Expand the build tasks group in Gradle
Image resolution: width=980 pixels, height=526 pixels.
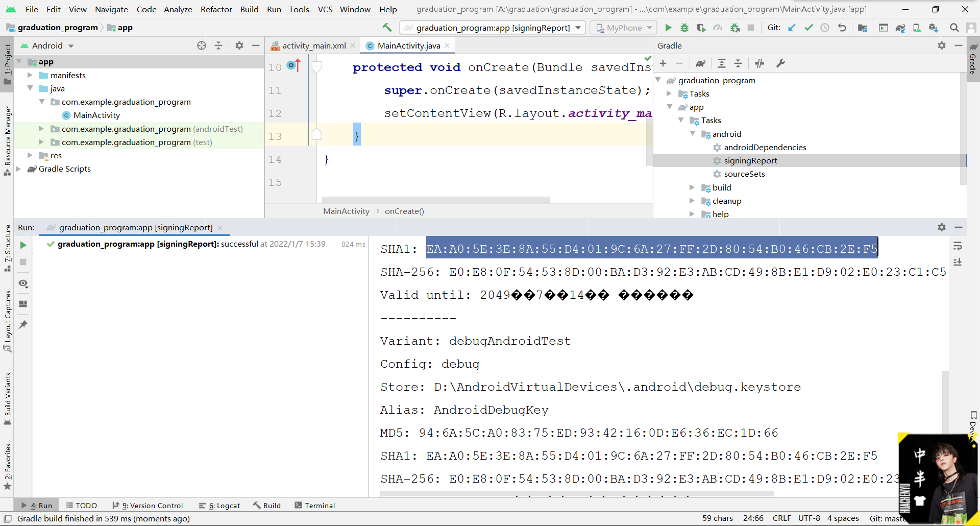pos(692,187)
